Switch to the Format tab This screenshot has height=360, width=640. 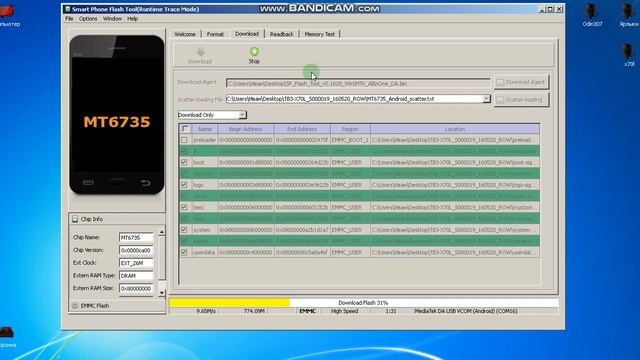point(215,34)
